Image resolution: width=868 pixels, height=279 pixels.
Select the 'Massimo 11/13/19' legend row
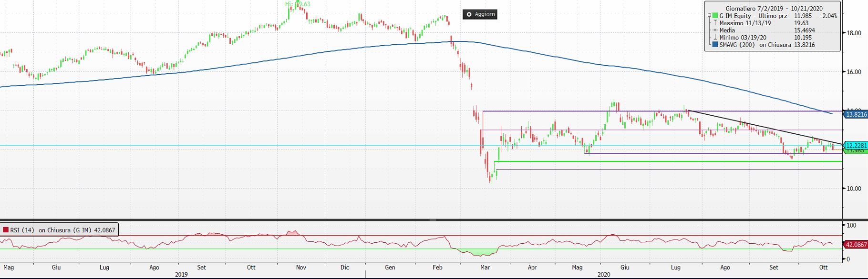[x=745, y=23]
